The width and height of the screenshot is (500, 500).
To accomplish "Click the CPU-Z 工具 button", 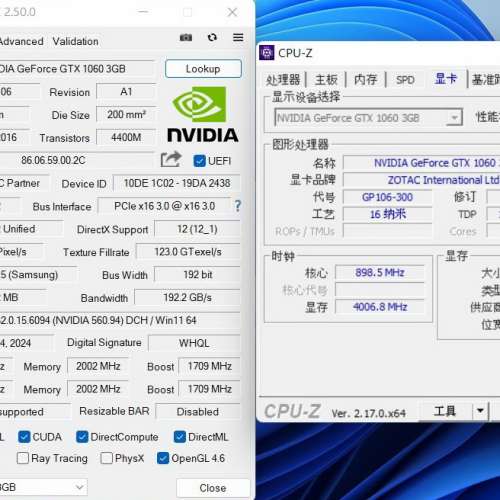I will click(x=445, y=410).
